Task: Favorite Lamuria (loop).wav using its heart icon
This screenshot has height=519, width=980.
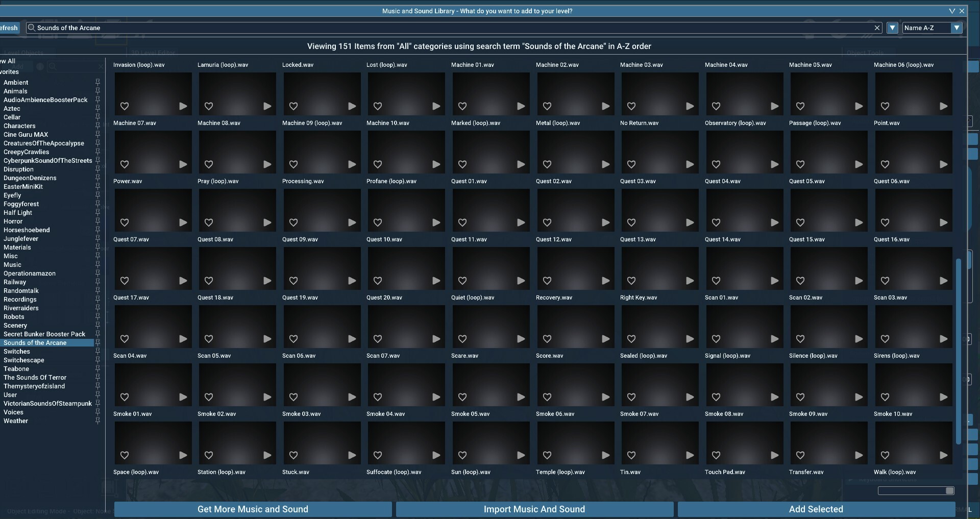Action: tap(209, 106)
